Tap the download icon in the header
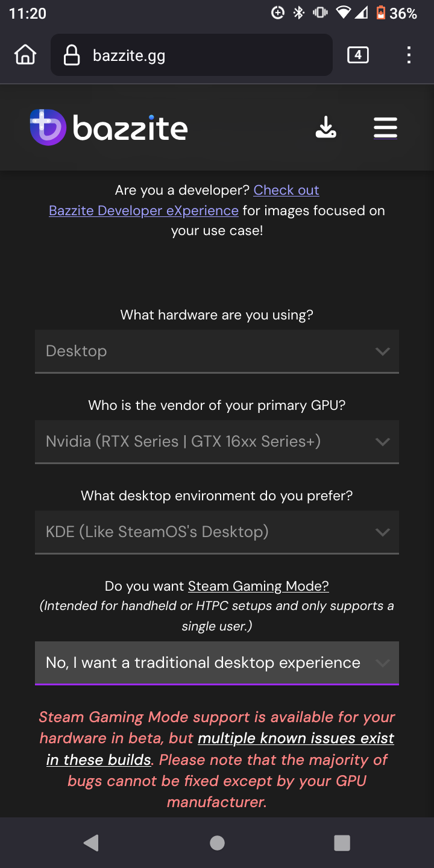The width and height of the screenshot is (434, 868). (x=326, y=128)
